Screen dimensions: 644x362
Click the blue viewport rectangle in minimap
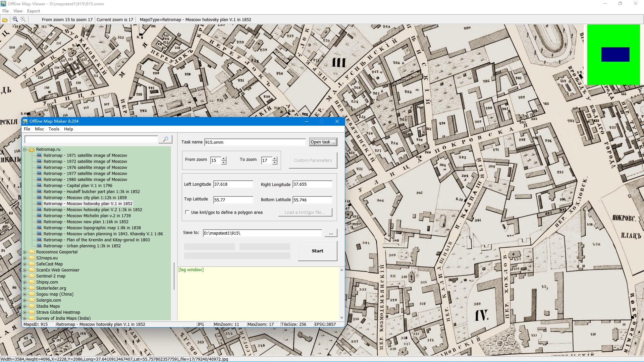tap(615, 54)
